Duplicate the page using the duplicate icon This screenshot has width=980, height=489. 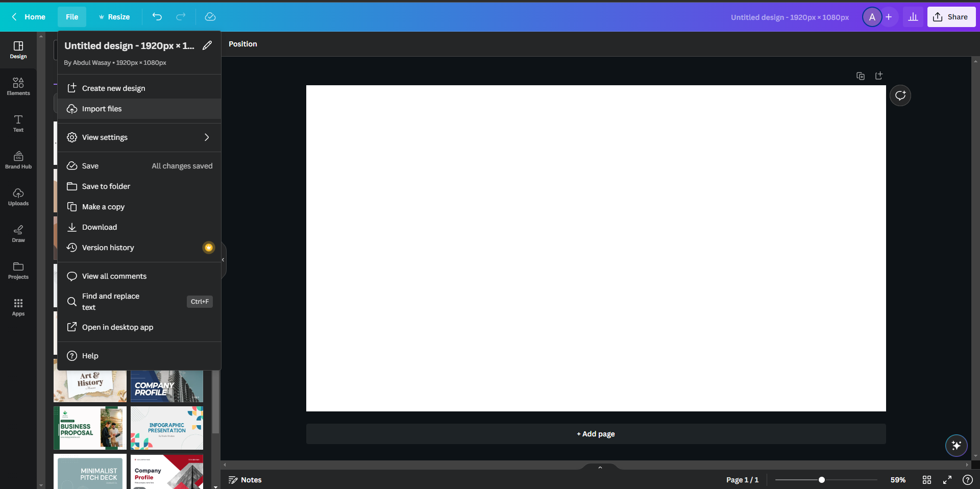point(861,76)
